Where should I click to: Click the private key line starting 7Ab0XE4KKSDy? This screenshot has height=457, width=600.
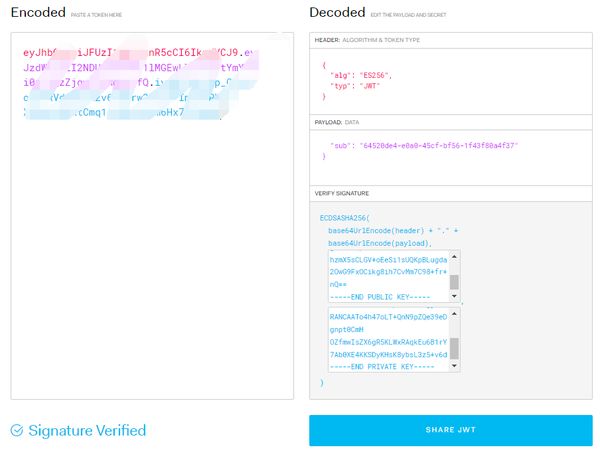388,355
